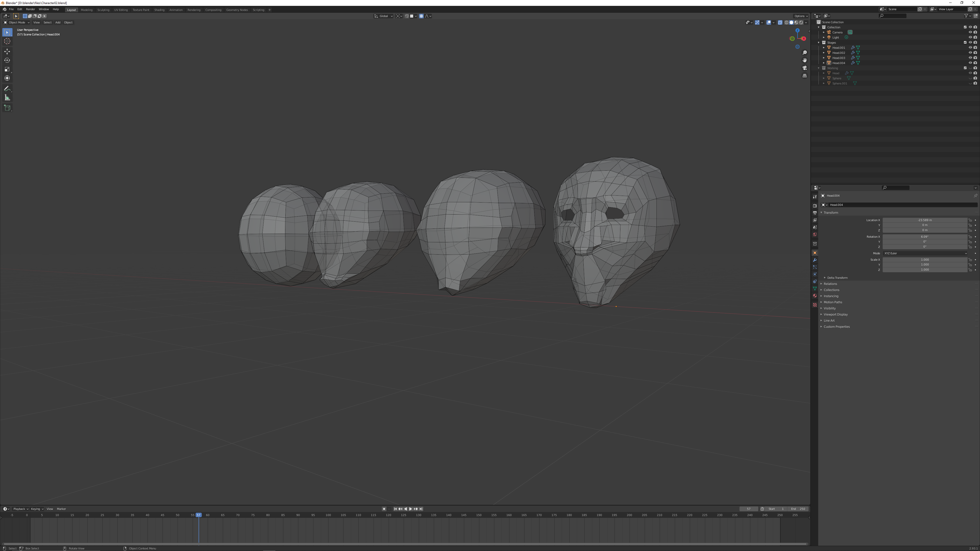Switch to the UV Editing workspace tab
This screenshot has height=551, width=980.
pyautogui.click(x=121, y=10)
